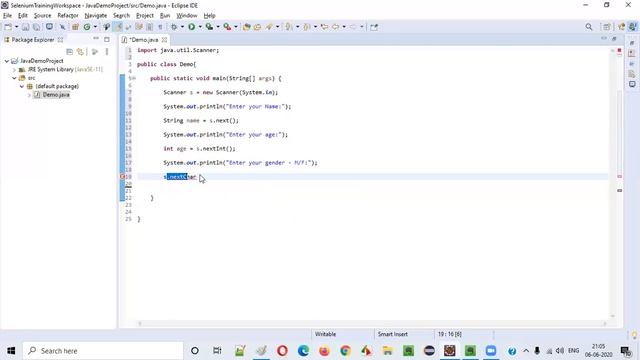Image resolution: width=640 pixels, height=360 pixels.
Task: Open the Search menu
Action: [121, 16]
